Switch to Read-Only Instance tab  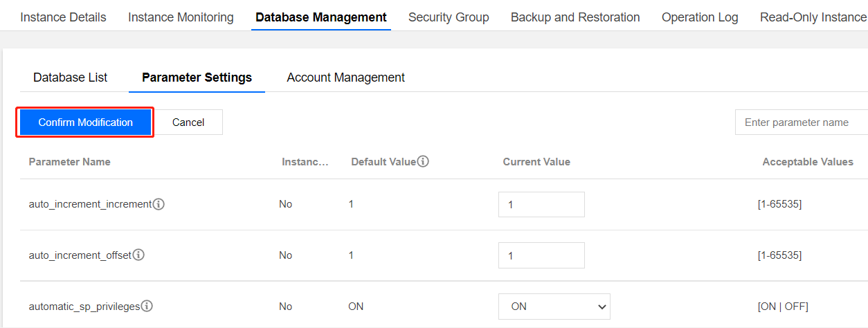[x=813, y=17]
